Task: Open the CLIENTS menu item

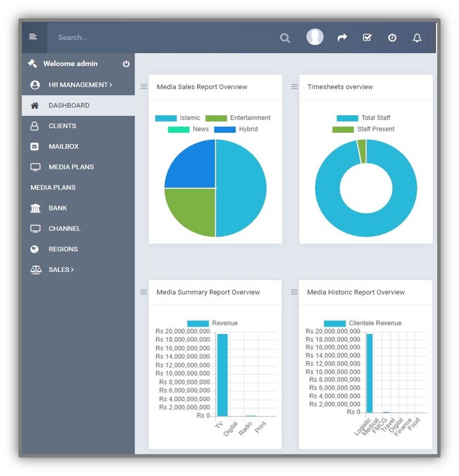Action: [x=78, y=126]
